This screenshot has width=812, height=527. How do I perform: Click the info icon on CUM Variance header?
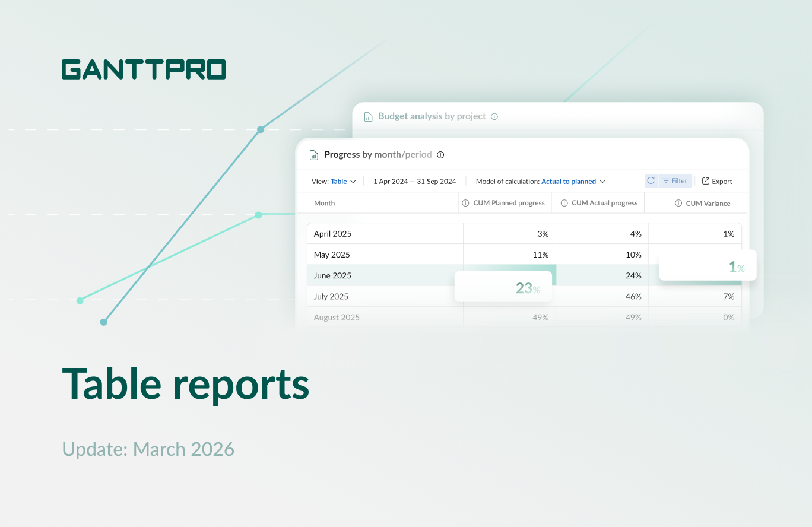677,203
